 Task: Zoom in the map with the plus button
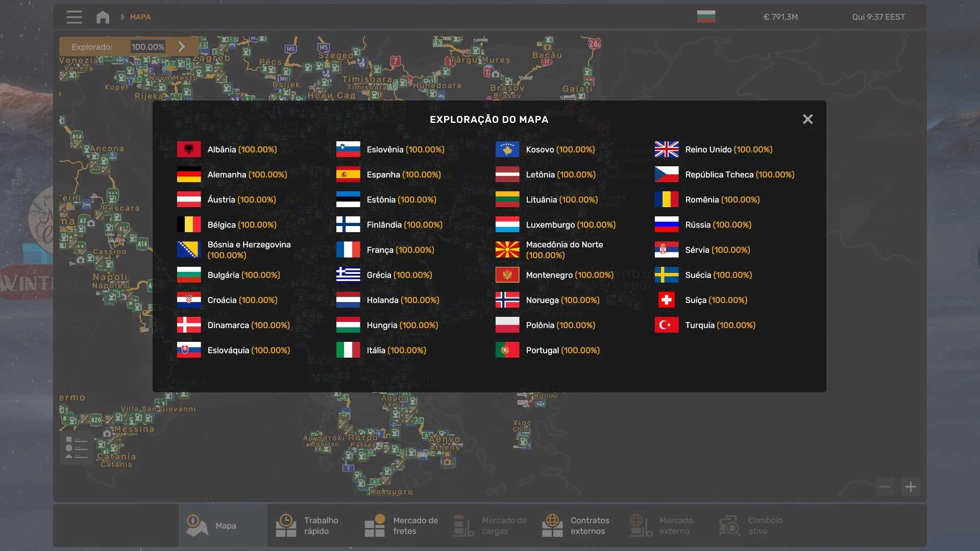(x=911, y=487)
